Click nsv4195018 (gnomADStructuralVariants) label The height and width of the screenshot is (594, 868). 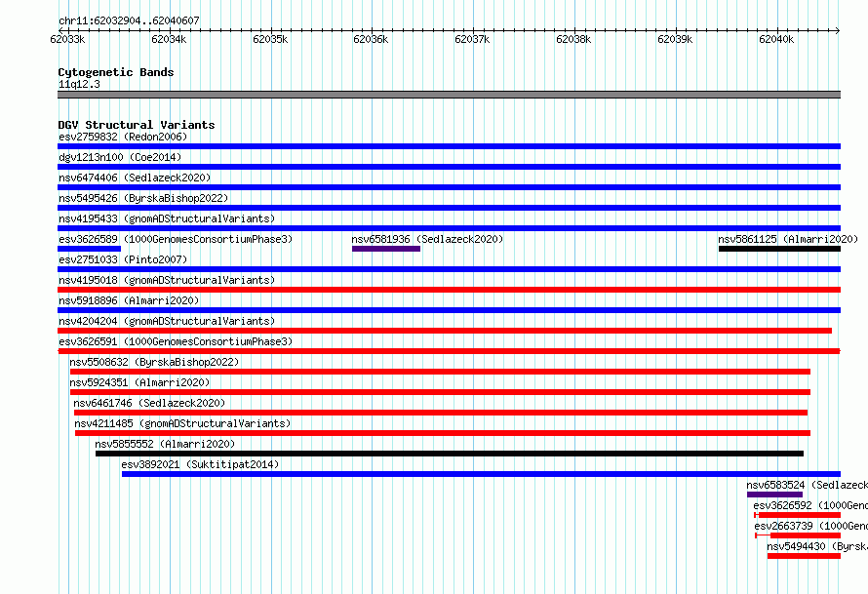(167, 280)
